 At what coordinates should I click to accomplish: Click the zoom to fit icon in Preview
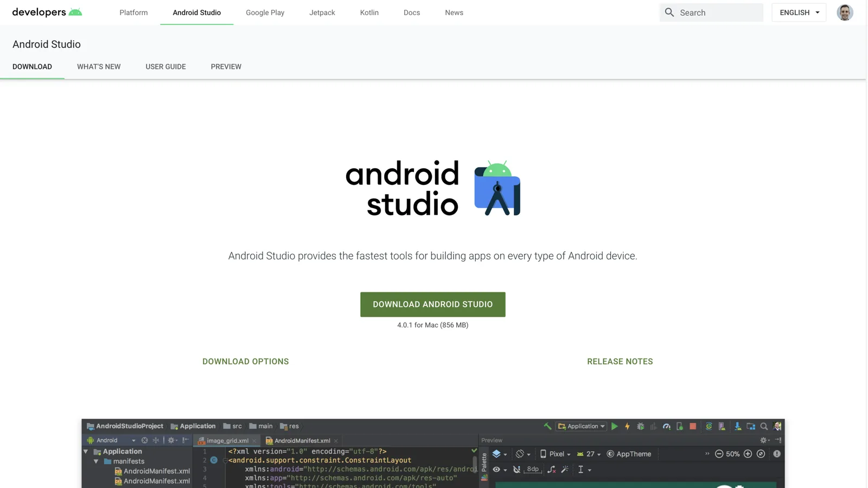point(761,454)
